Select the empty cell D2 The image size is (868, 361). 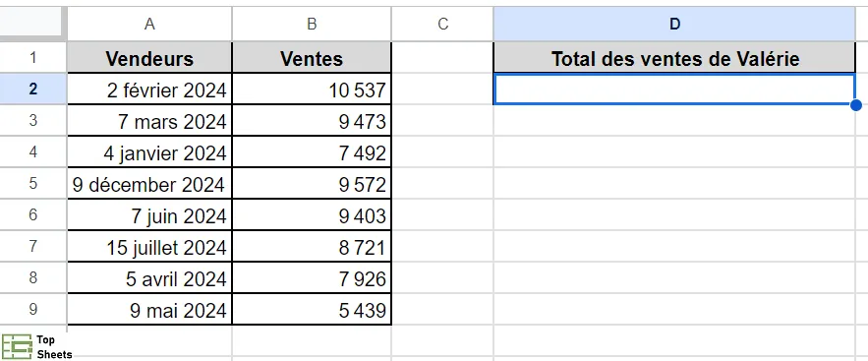point(674,89)
